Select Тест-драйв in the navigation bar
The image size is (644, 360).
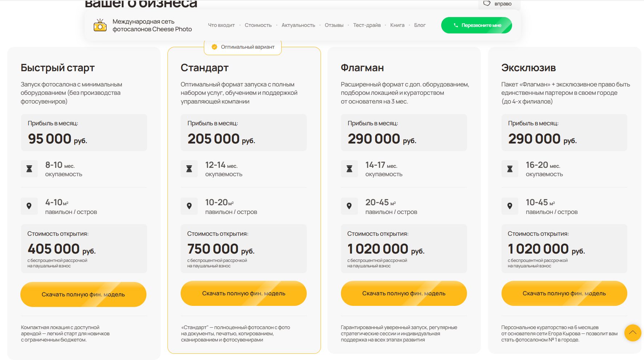[367, 25]
